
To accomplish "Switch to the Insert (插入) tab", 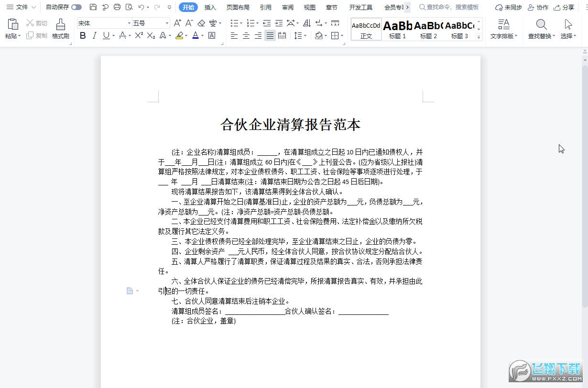I will [x=210, y=7].
